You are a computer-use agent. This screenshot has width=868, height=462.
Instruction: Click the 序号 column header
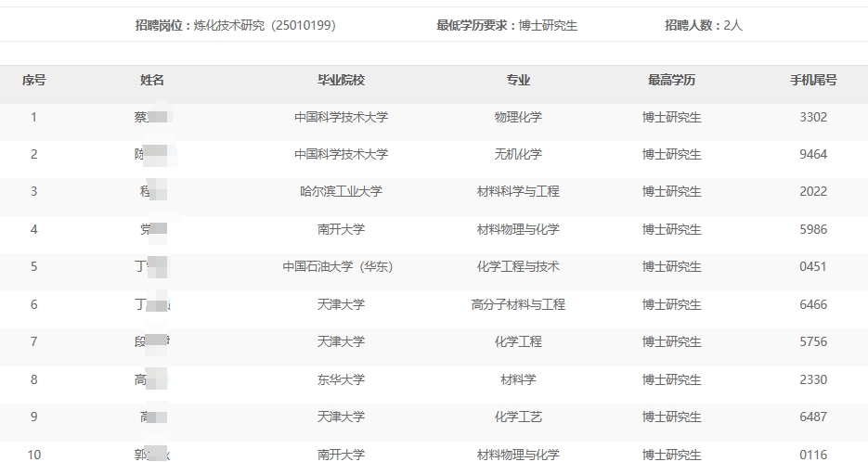coord(34,81)
